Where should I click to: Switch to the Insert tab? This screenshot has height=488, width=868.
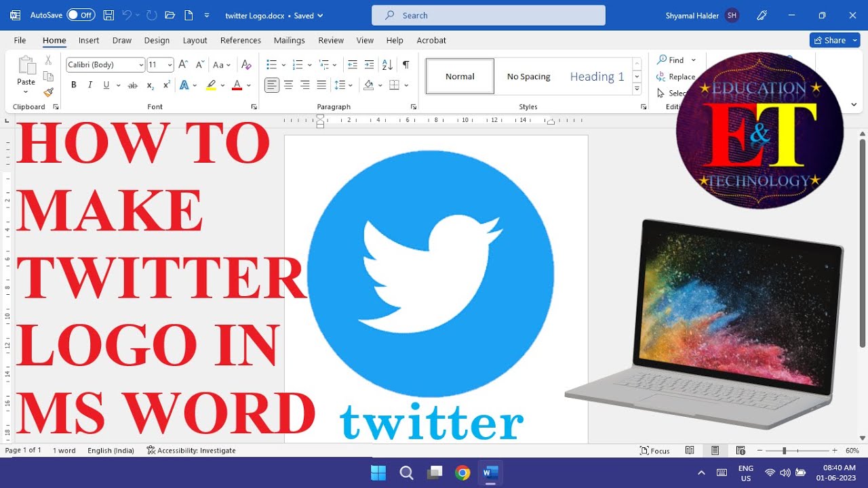[89, 41]
